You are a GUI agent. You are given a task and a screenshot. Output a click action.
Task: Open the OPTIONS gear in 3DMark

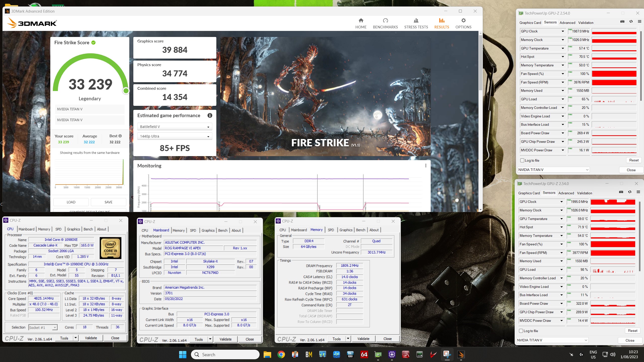pyautogui.click(x=463, y=23)
